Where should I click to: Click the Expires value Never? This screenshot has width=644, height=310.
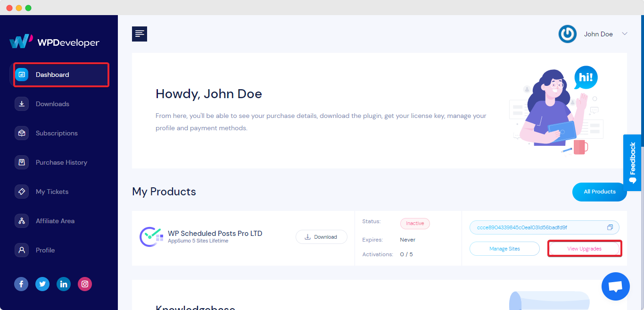(x=408, y=240)
